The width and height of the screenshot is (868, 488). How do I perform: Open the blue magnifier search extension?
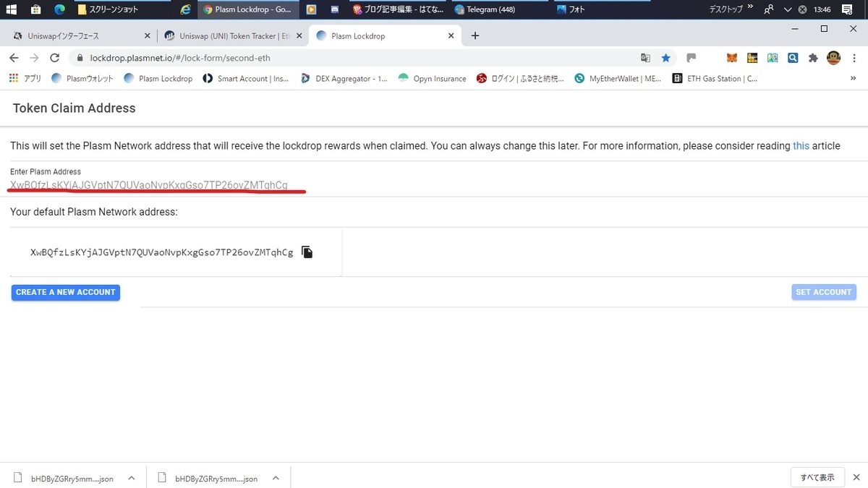coord(793,58)
